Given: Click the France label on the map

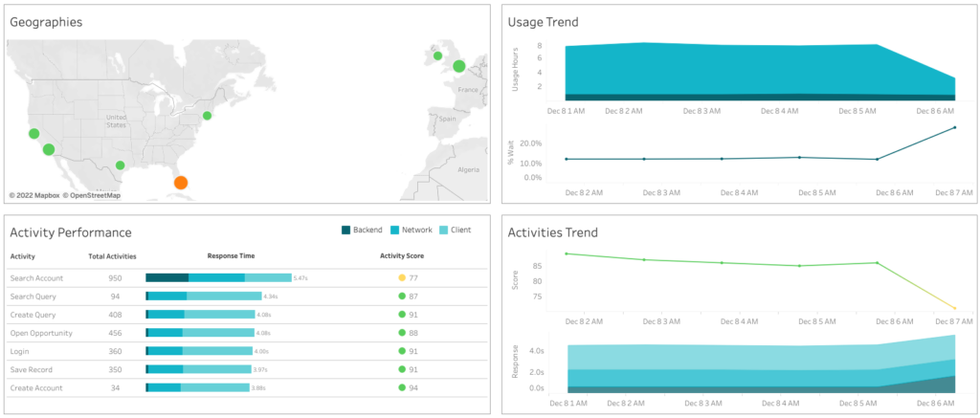Looking at the screenshot, I should point(467,90).
